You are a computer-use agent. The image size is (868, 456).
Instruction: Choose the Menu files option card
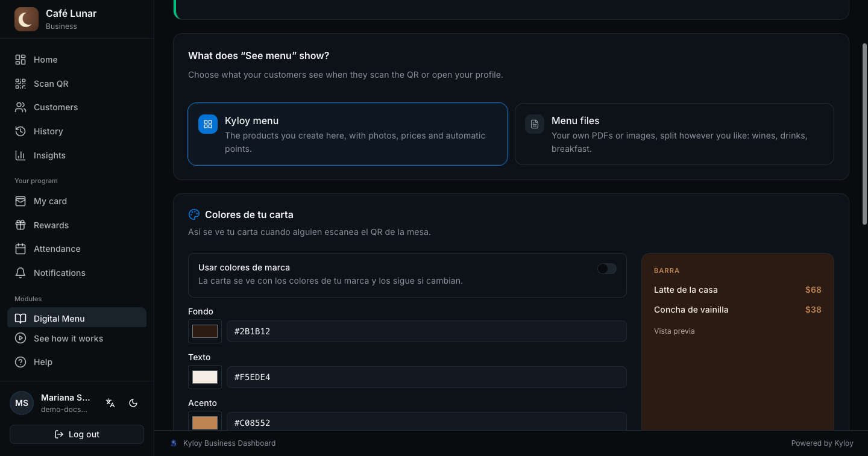pos(675,134)
